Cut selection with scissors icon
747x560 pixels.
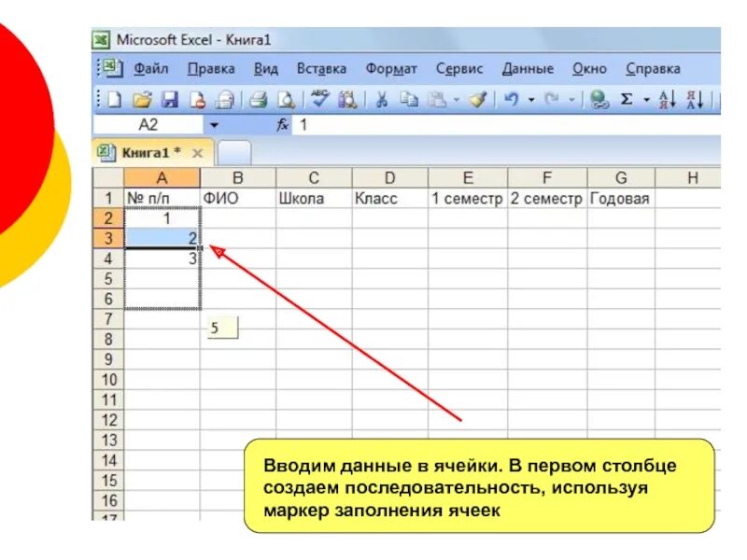pos(381,100)
